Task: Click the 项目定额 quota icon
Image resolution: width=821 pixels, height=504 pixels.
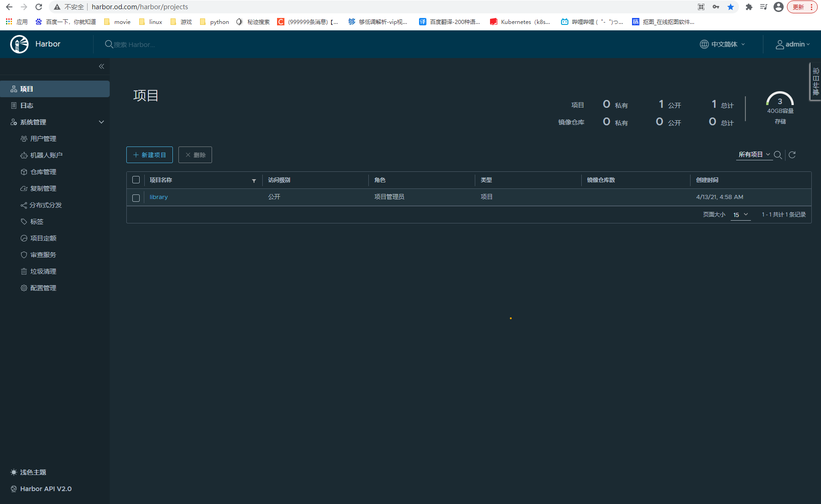Action: click(x=24, y=238)
